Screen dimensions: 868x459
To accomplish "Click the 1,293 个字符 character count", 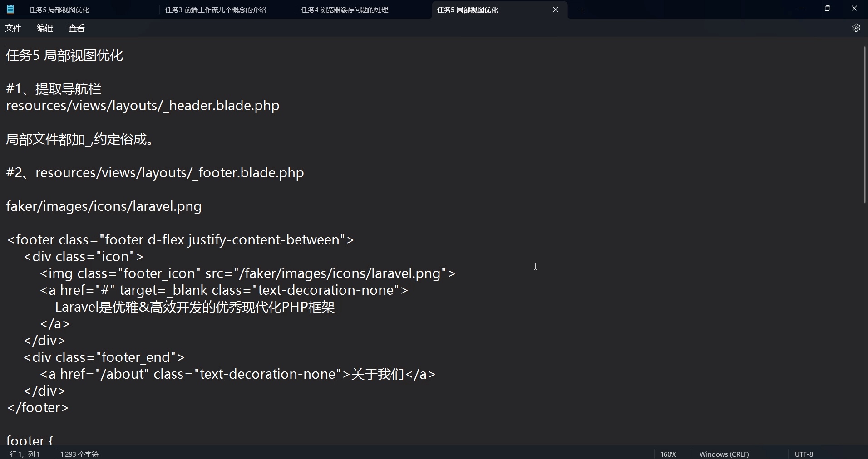I will [79, 454].
